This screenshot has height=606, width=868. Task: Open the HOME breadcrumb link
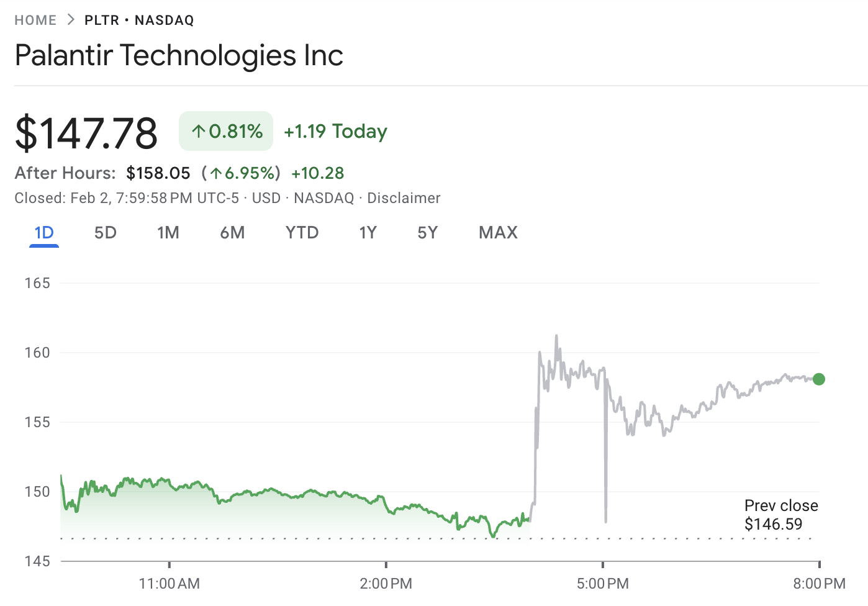coord(35,20)
